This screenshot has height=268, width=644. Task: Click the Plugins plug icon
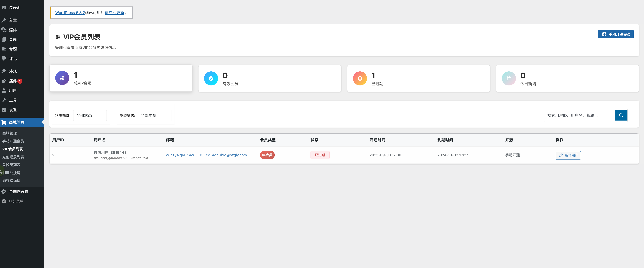pos(4,81)
